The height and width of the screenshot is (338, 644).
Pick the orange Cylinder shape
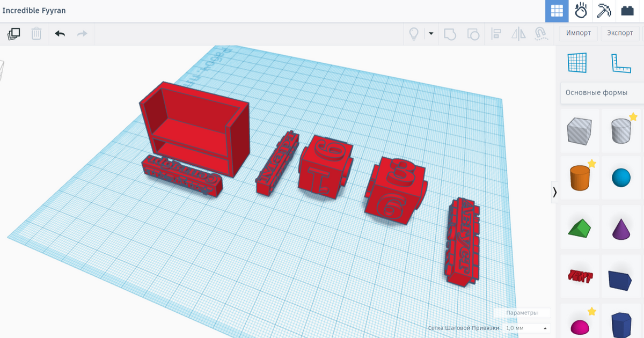point(580,178)
